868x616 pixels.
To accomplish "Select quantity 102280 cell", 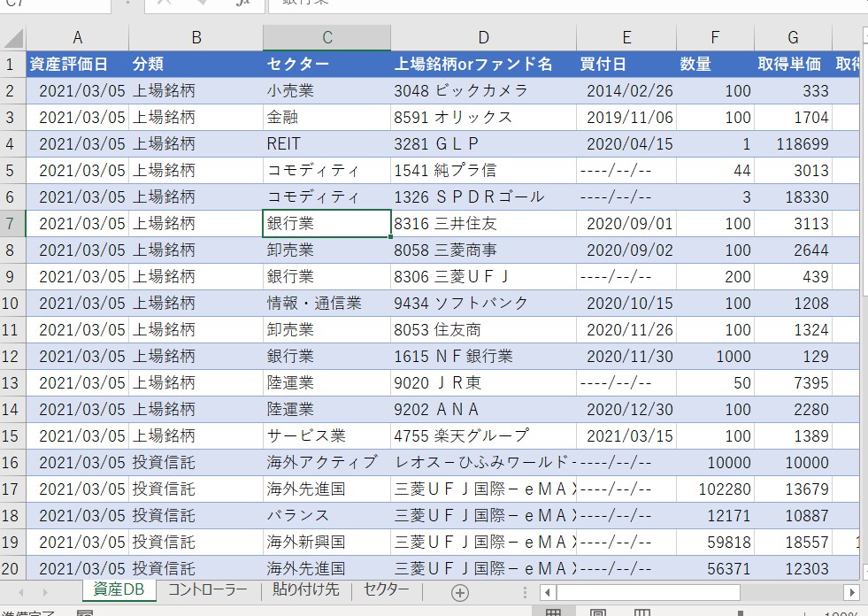I will [x=715, y=489].
